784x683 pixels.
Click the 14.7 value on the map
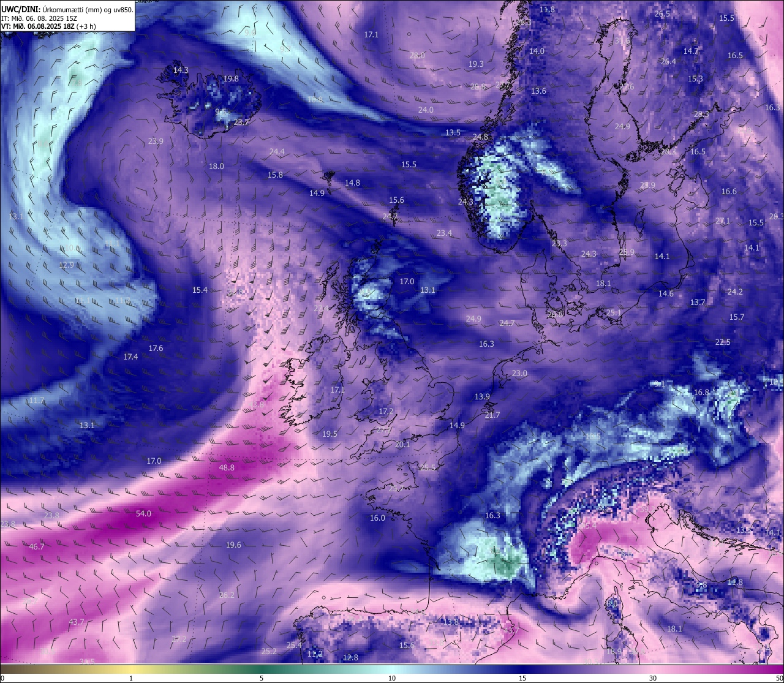click(691, 51)
